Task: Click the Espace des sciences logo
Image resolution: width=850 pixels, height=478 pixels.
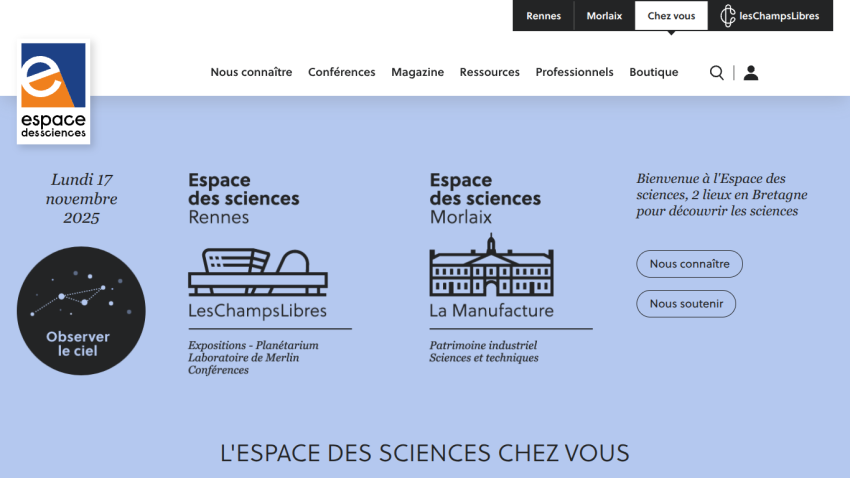Action: (x=54, y=91)
